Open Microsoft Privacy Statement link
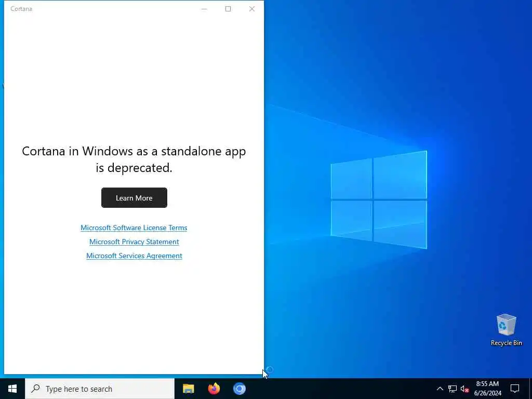This screenshot has height=399, width=532. pos(134,242)
